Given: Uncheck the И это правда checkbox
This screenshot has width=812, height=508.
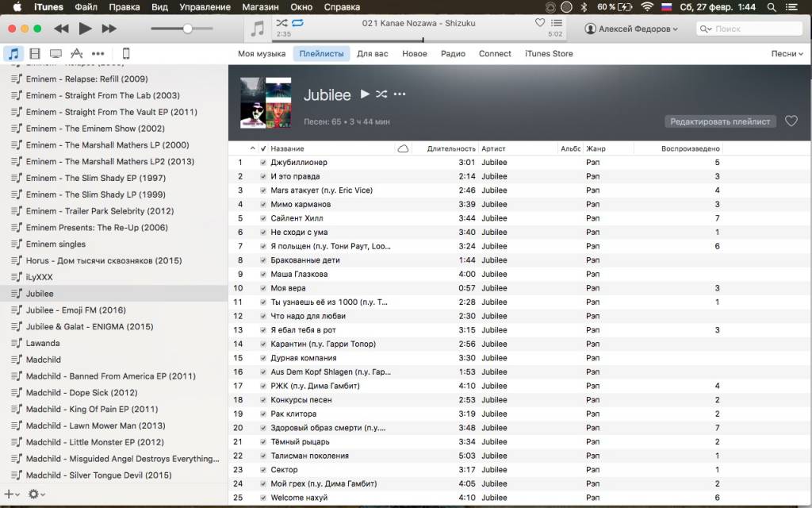Looking at the screenshot, I should click(263, 177).
